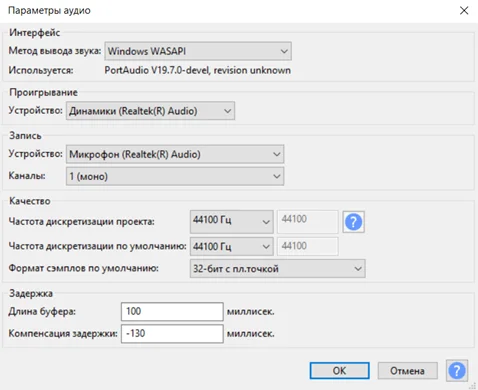Open the Каналы dropdown showing 1 (моно)
This screenshot has width=478, height=390.
pyautogui.click(x=175, y=176)
